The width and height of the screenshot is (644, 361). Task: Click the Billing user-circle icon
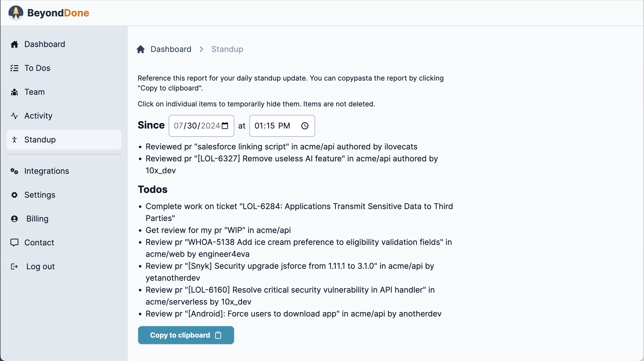point(14,219)
